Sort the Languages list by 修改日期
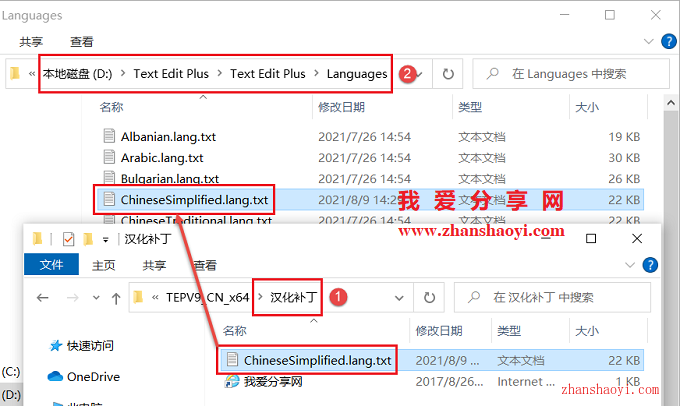Screen dimensions: 680x406 click(x=341, y=107)
